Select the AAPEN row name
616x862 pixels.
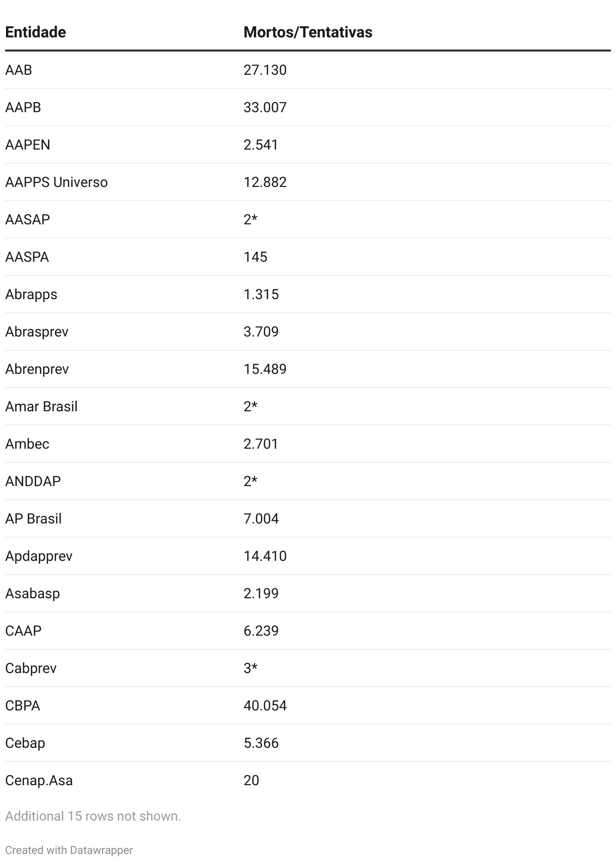[x=28, y=145]
